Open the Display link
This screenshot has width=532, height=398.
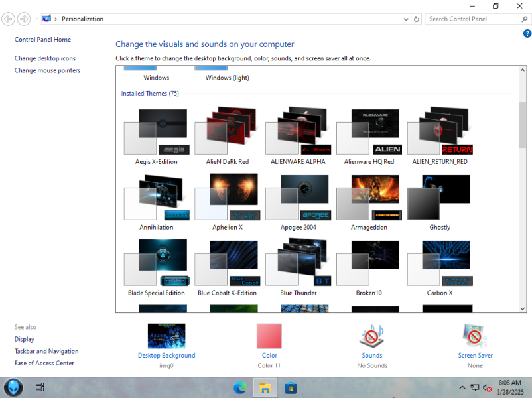click(24, 339)
